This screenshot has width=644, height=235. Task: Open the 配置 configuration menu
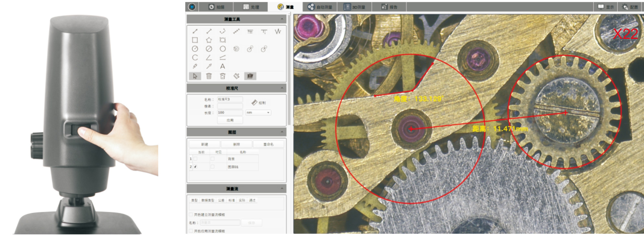(x=630, y=7)
